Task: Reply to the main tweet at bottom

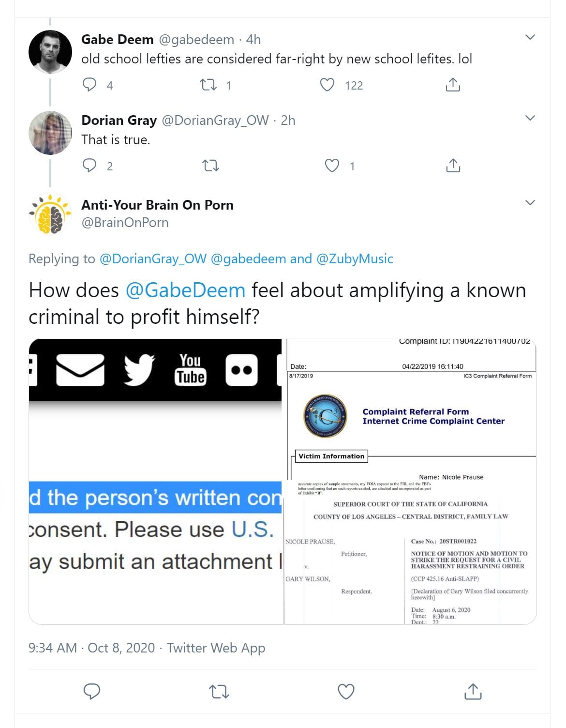Action: pyautogui.click(x=92, y=691)
